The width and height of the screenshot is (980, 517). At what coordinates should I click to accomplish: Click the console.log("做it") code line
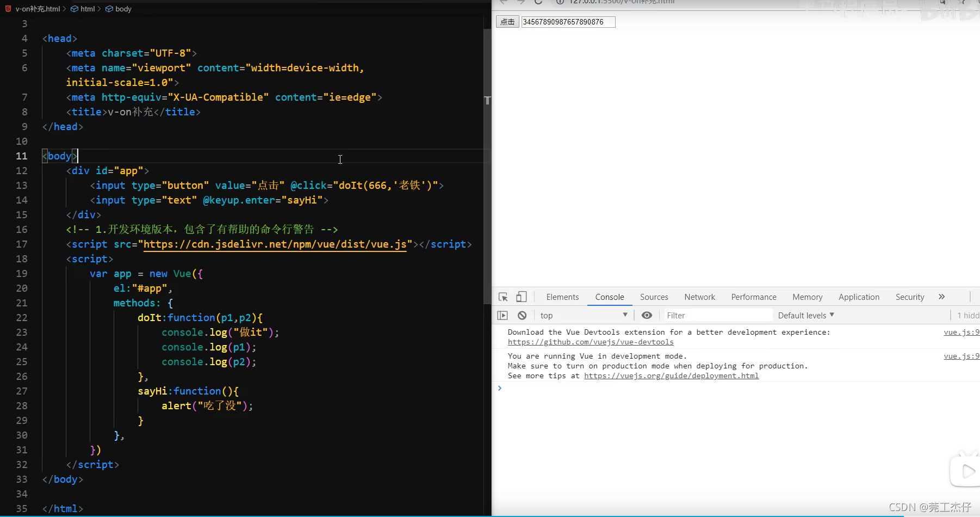coord(220,333)
